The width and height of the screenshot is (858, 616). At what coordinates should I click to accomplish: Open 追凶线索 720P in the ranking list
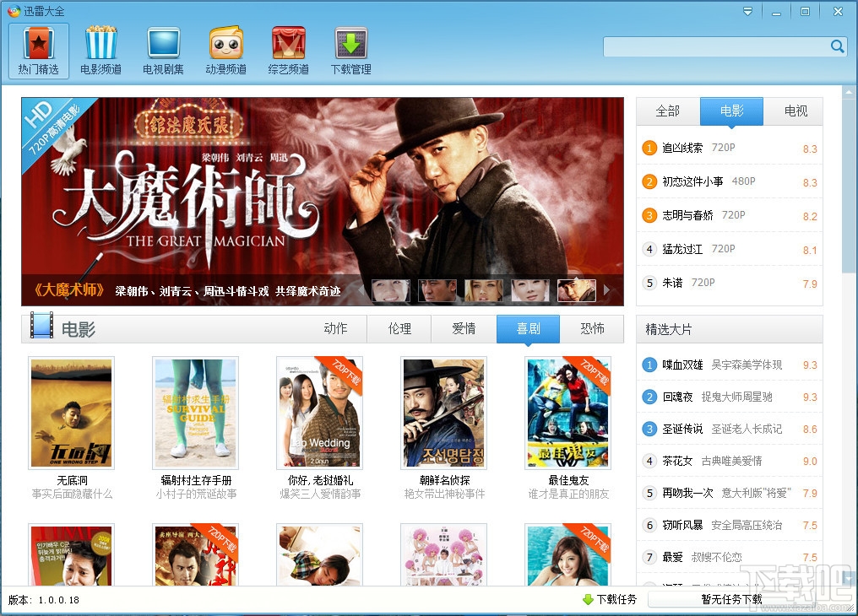[730, 148]
